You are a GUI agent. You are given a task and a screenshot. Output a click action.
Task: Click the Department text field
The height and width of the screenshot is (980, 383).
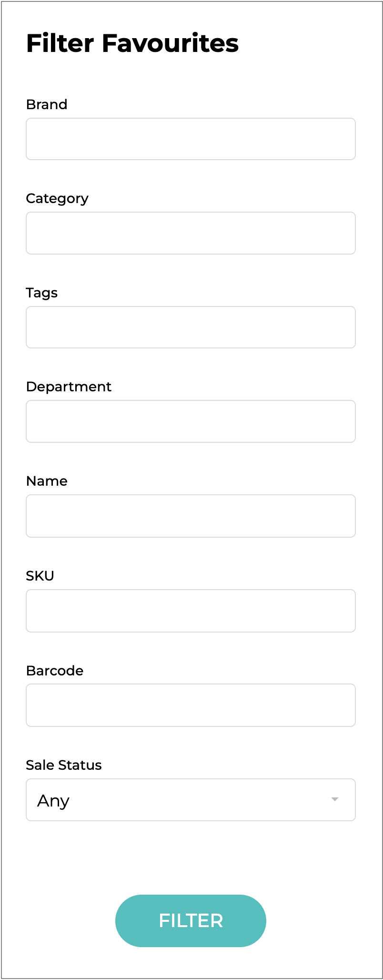(x=191, y=421)
